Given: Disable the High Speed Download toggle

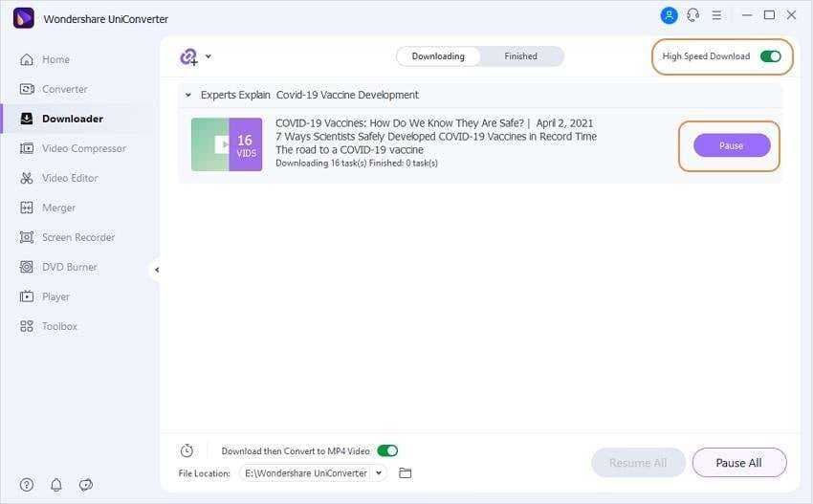Looking at the screenshot, I should tap(770, 56).
